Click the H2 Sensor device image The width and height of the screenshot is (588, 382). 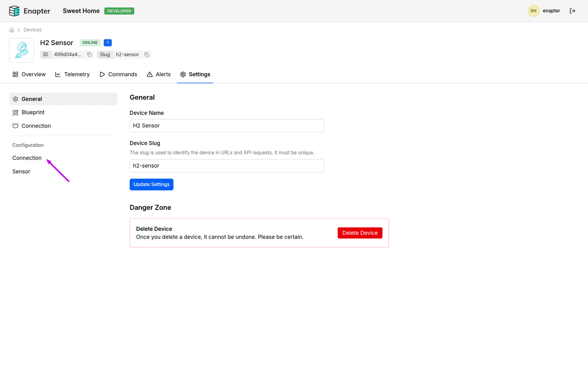[x=22, y=50]
